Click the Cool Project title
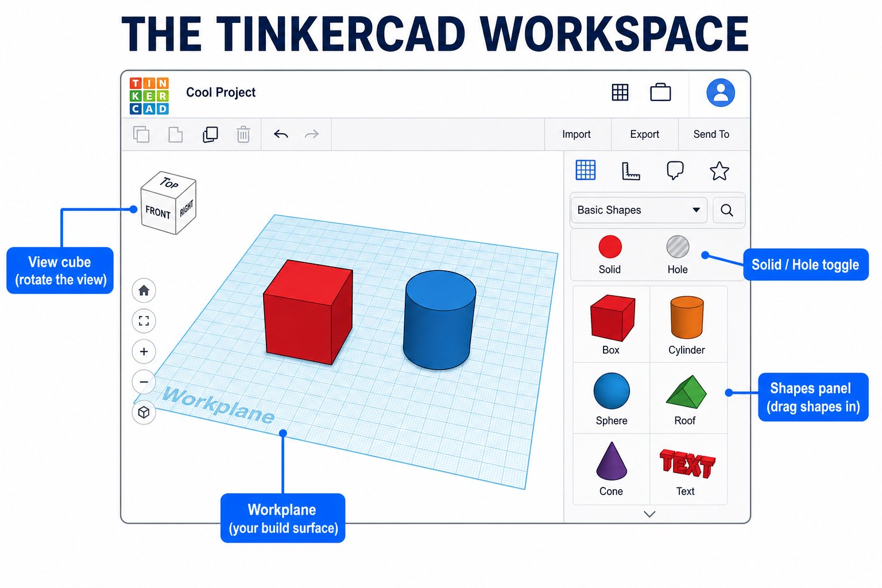The image size is (882, 588). click(220, 92)
